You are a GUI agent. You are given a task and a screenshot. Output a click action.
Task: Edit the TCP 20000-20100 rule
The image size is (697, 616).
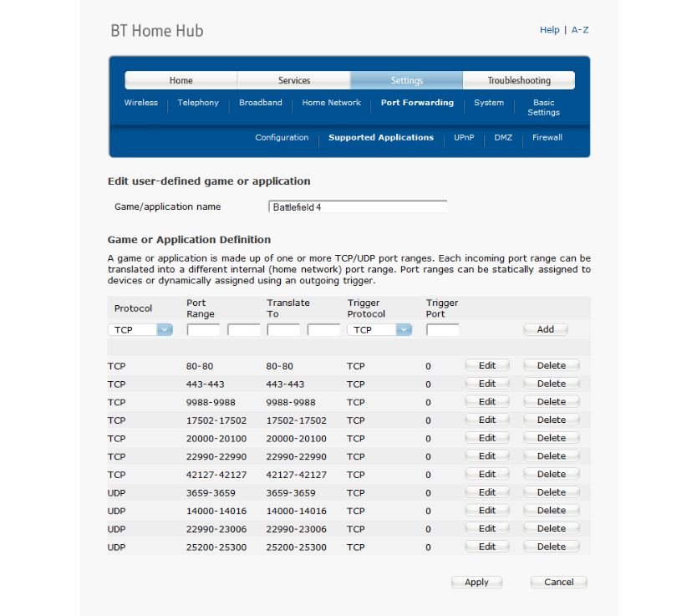487,438
